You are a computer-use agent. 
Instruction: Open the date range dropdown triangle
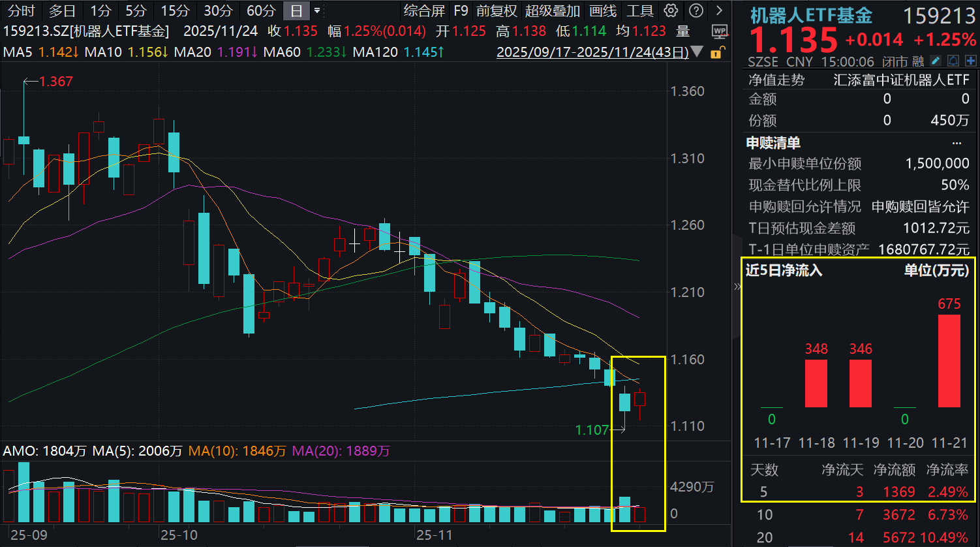coord(697,52)
